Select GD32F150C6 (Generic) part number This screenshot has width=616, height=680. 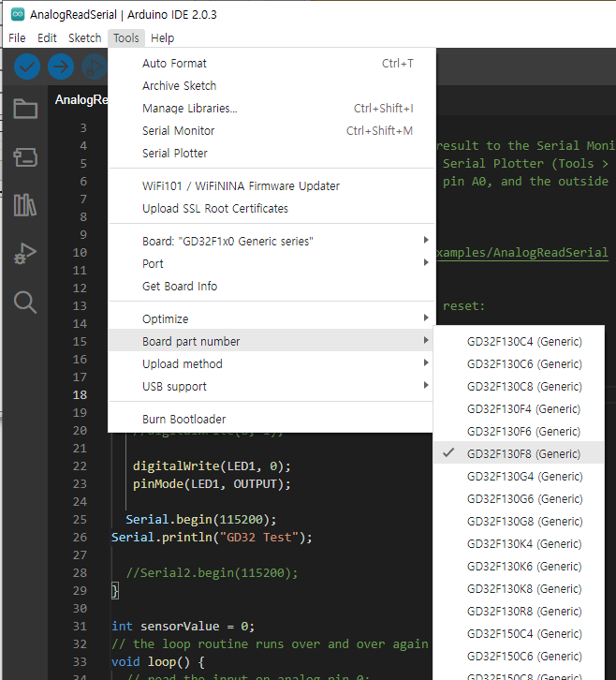tap(519, 657)
